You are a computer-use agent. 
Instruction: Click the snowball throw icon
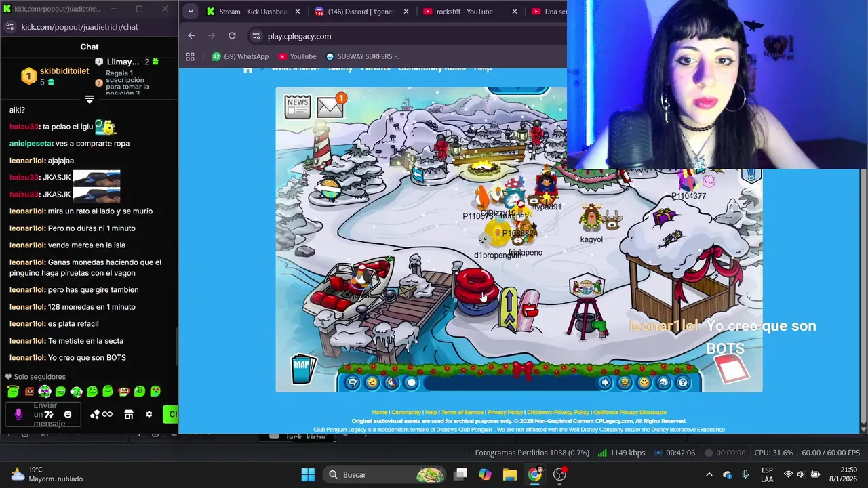point(411,382)
